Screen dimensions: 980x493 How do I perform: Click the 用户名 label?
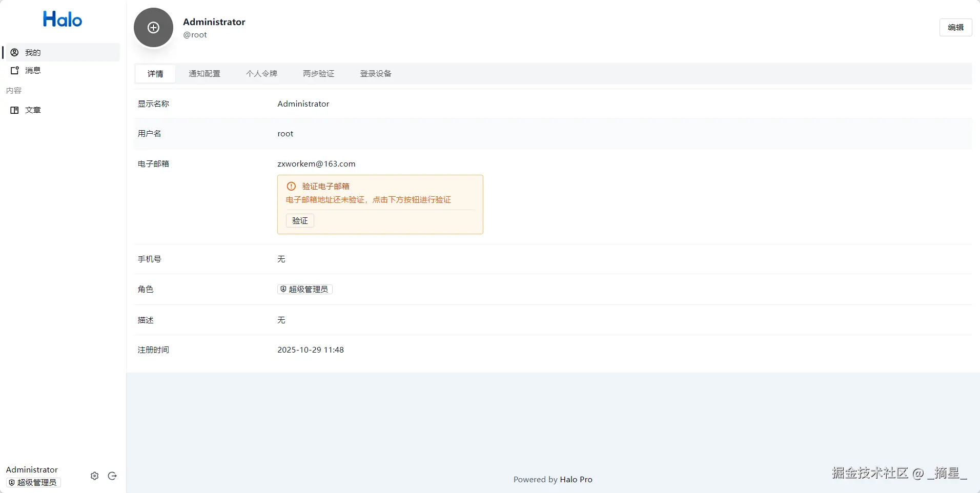click(149, 134)
